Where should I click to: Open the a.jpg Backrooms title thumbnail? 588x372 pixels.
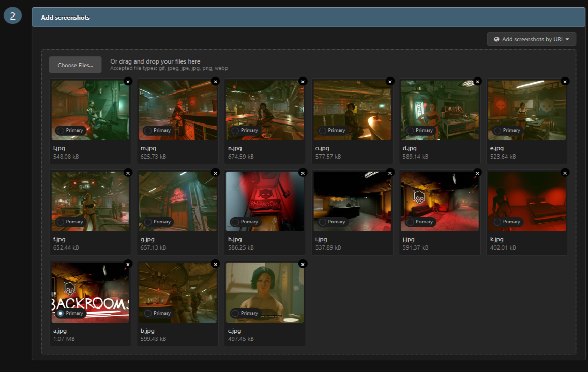coord(90,293)
